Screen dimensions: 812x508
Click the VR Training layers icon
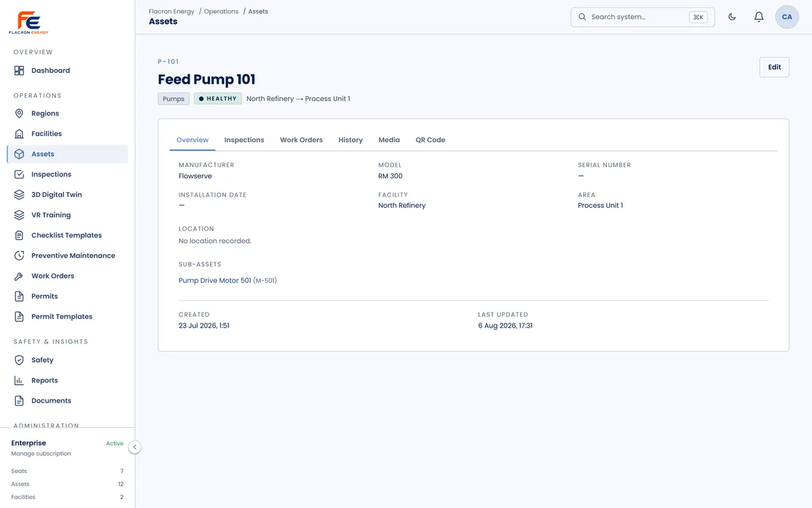(19, 215)
